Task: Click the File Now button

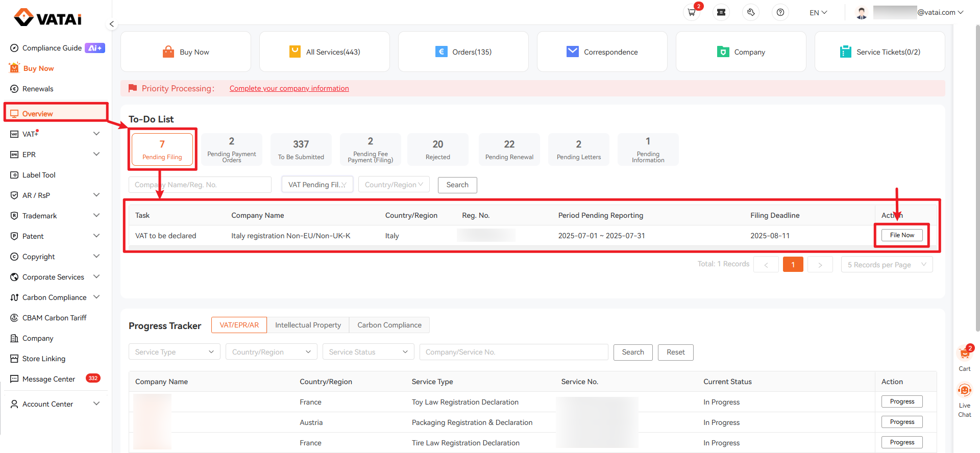Action: (901, 235)
